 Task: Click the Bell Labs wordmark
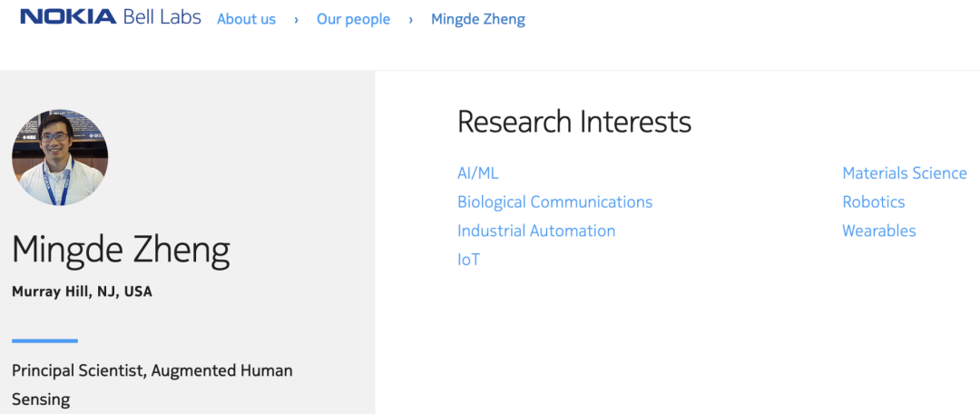[x=162, y=17]
